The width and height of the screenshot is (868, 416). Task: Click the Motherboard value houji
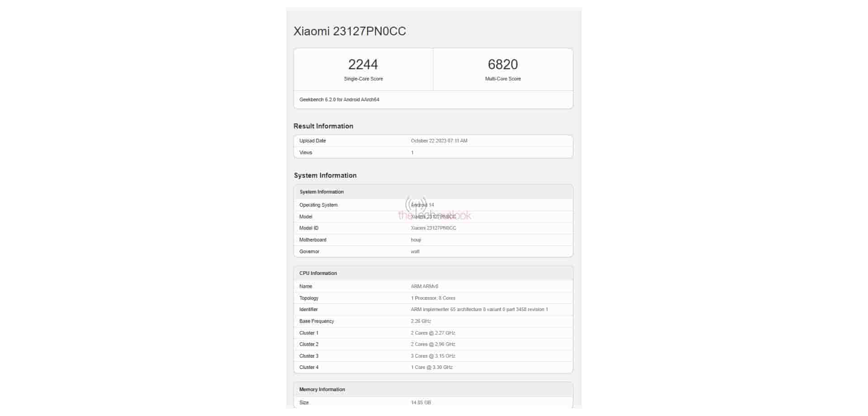pos(416,240)
